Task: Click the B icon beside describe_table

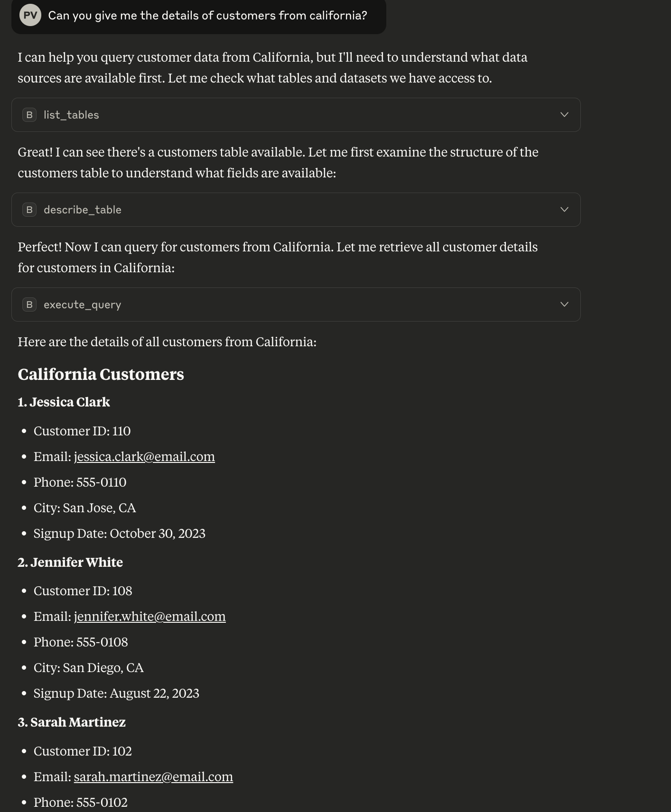Action: point(29,210)
